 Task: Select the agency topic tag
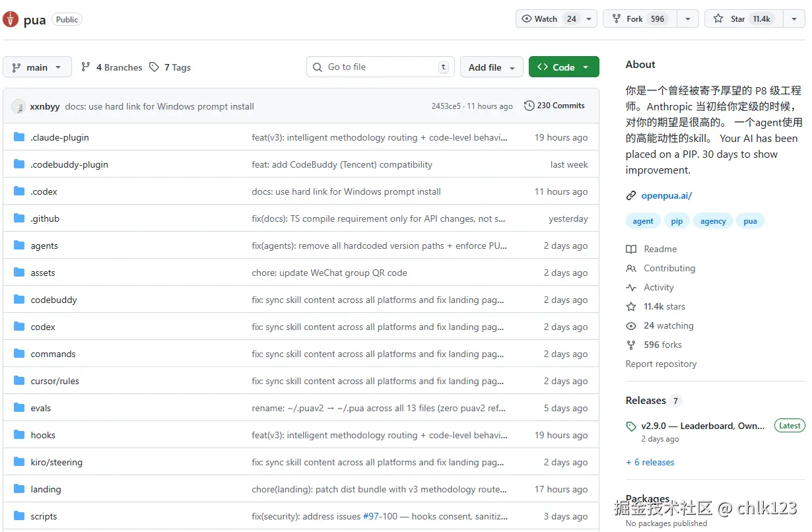click(x=713, y=221)
